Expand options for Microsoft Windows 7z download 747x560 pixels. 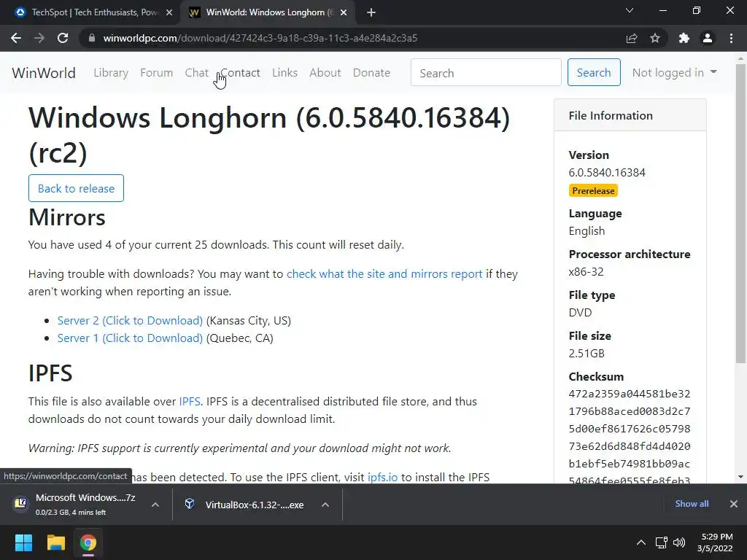(x=155, y=505)
